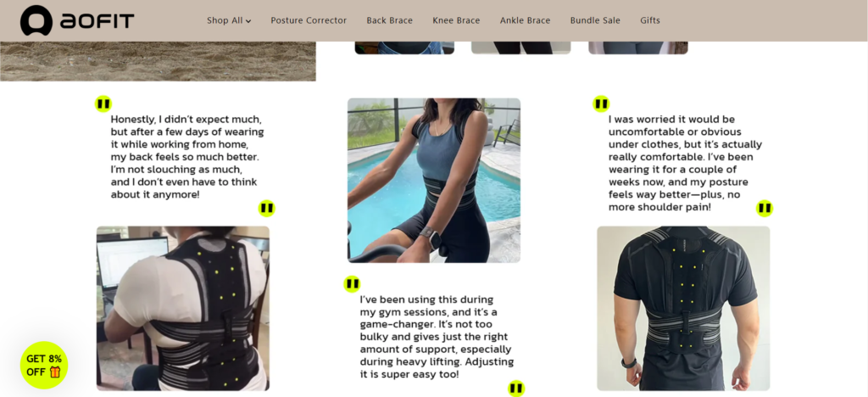868x397 pixels.
Task: Click the GET 8% OFF button
Action: pos(44,366)
